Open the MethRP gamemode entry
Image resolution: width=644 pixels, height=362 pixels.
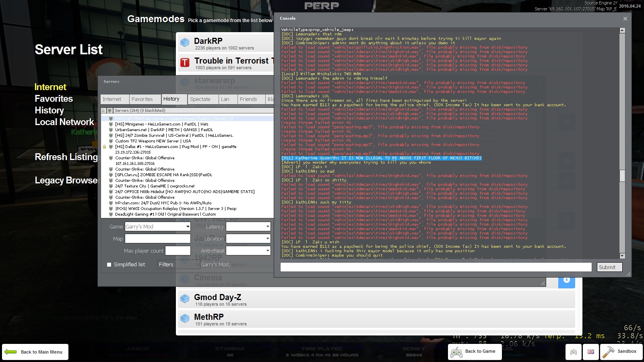pos(376,319)
